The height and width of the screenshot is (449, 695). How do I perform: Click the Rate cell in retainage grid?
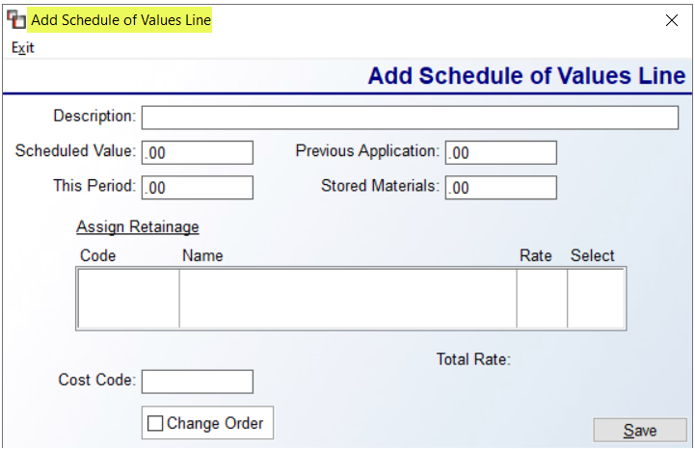coord(542,298)
